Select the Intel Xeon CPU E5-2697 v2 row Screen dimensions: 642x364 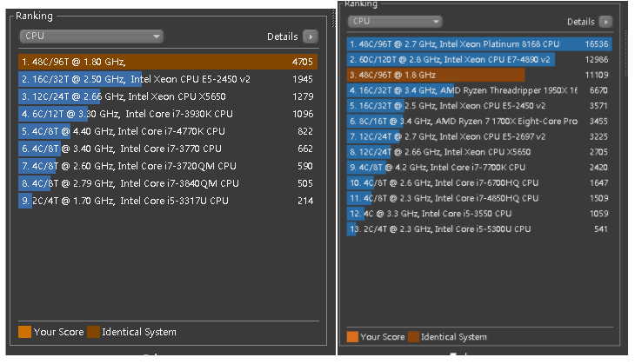pyautogui.click(x=479, y=136)
